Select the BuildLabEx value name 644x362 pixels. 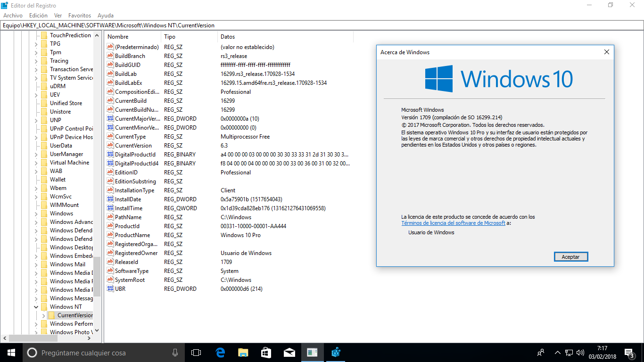[x=128, y=83]
